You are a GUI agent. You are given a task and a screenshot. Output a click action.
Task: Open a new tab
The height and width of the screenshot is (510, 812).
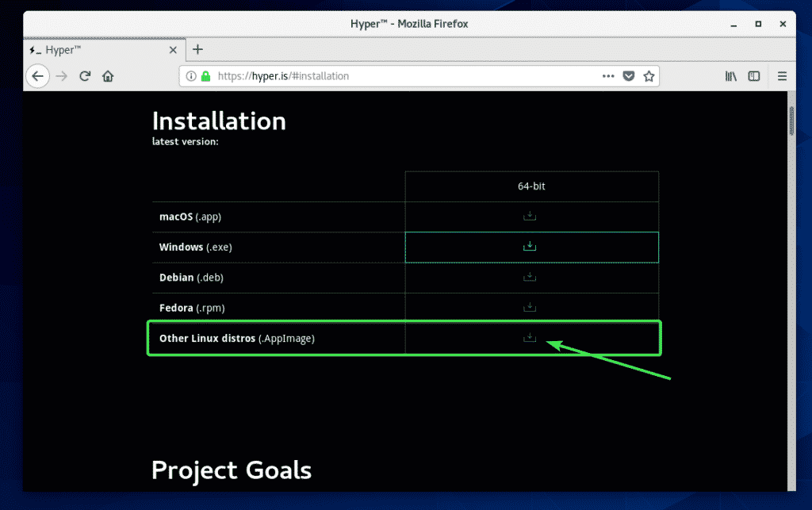[198, 49]
